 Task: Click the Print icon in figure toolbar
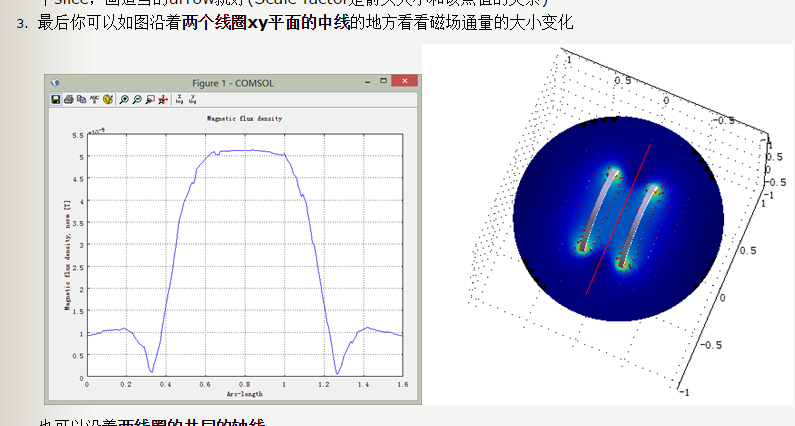click(x=69, y=99)
